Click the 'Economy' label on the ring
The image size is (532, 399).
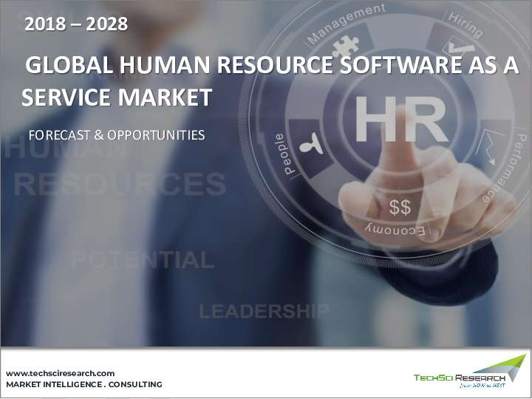pos(395,231)
